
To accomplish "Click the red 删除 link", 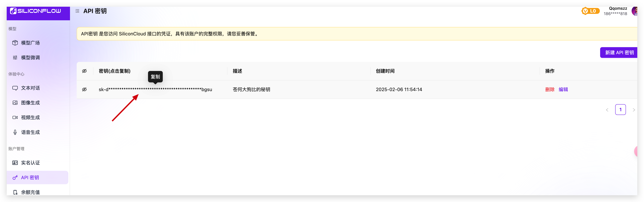I will [x=550, y=89].
